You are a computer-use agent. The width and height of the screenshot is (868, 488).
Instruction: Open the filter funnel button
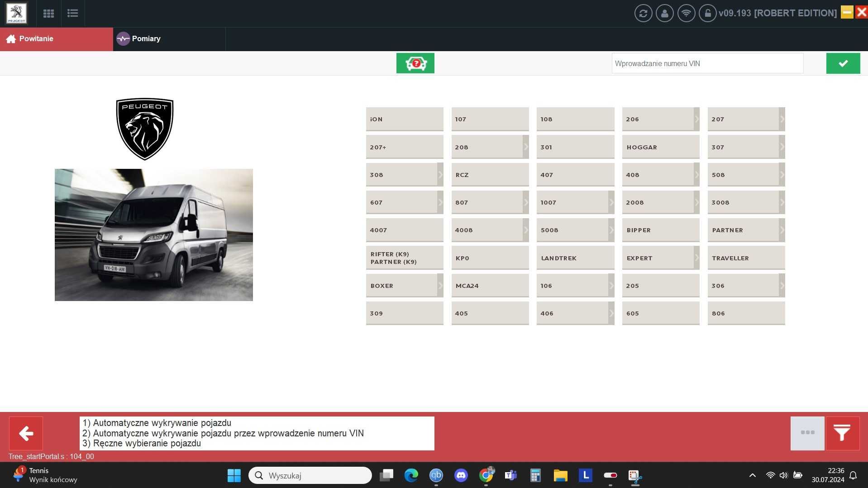pos(842,433)
